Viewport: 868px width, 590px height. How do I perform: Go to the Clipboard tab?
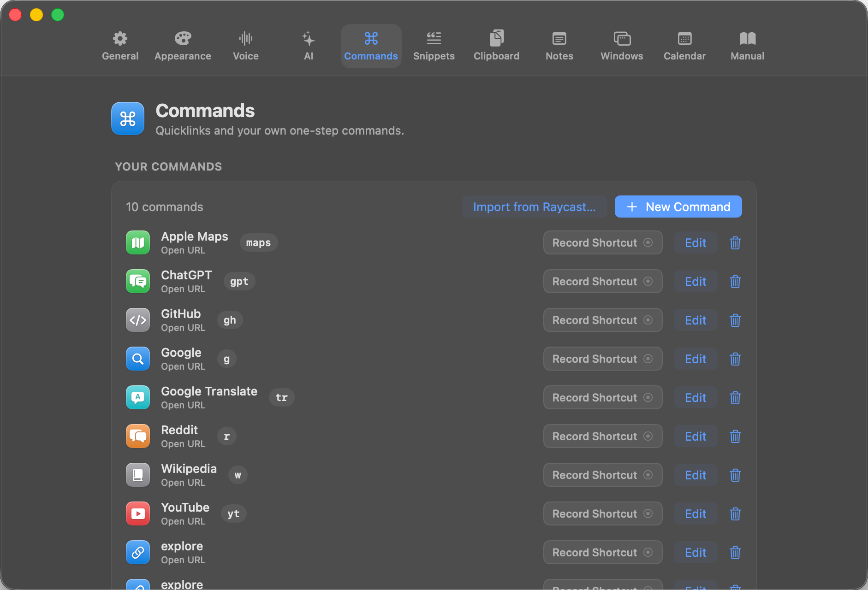coord(497,46)
